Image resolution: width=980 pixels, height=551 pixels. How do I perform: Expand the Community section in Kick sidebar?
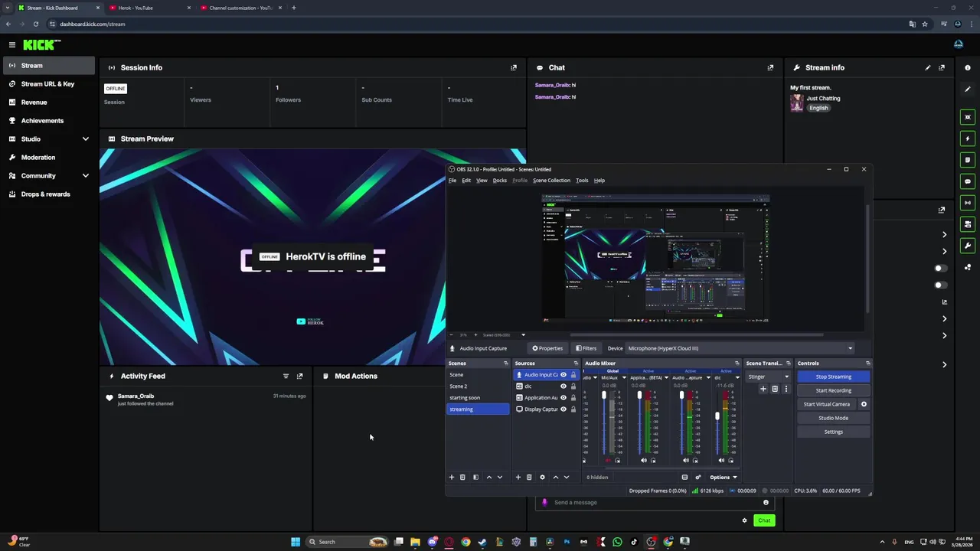coord(86,175)
